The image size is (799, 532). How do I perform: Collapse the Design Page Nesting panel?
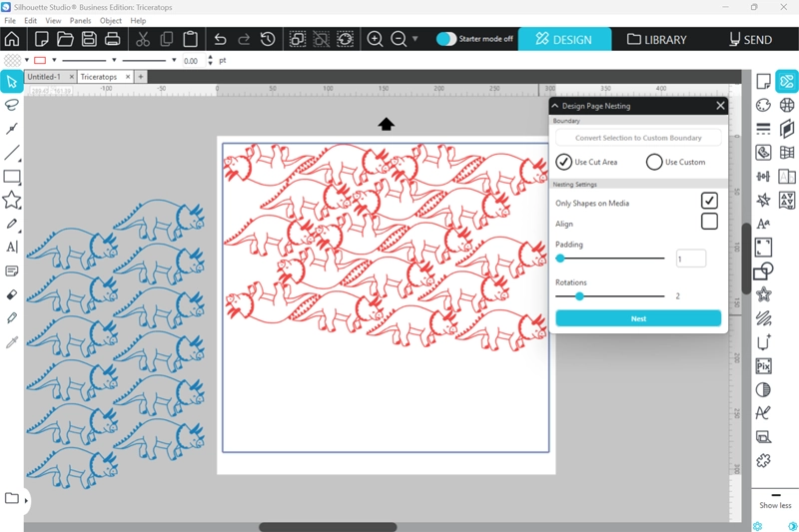pos(555,106)
